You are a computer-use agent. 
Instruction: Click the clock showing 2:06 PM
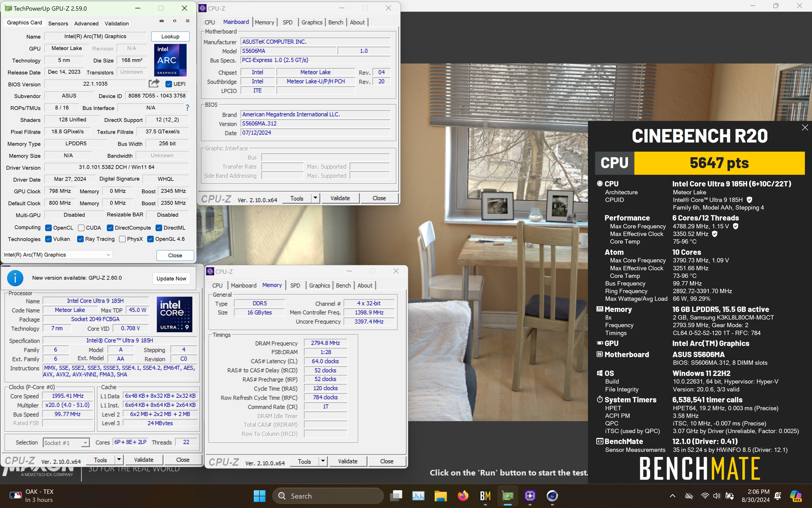(x=755, y=496)
